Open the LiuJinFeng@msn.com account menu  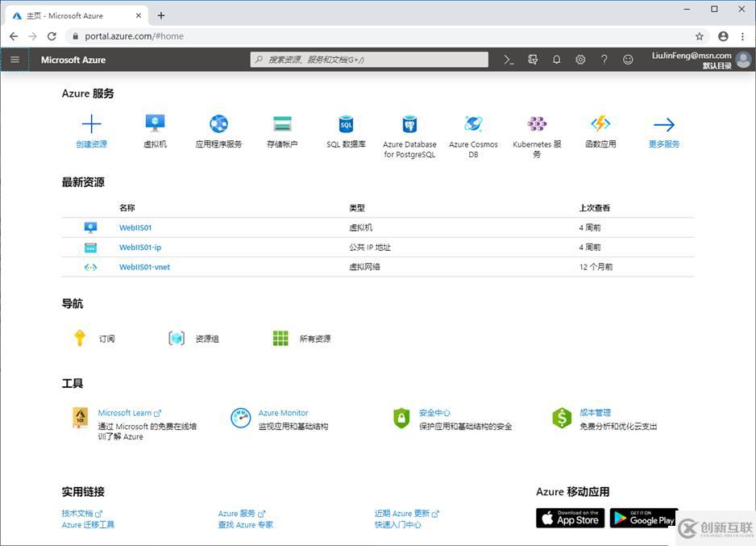tap(701, 60)
